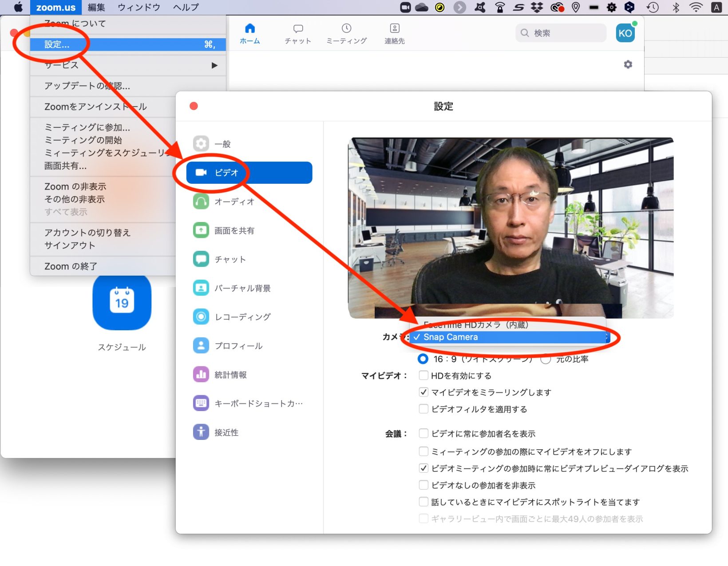728x566 pixels.
Task: Open the キーボードショートカット settings
Action: [249, 404]
